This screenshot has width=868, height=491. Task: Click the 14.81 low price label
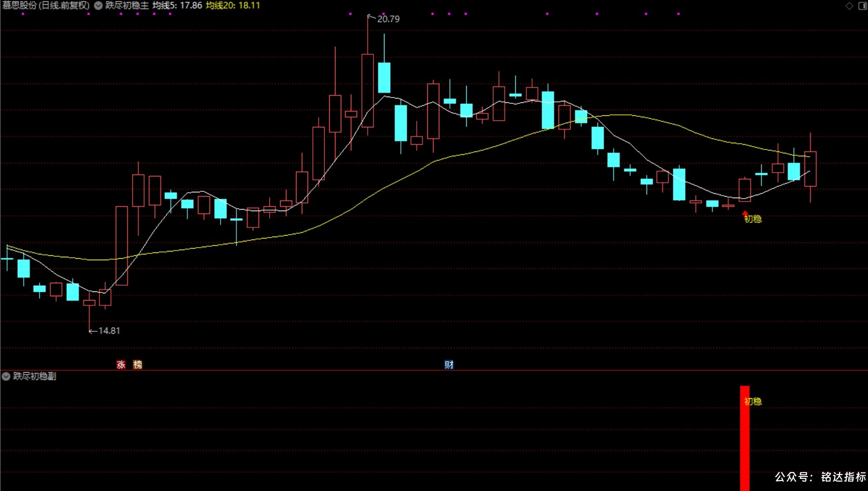(x=109, y=331)
